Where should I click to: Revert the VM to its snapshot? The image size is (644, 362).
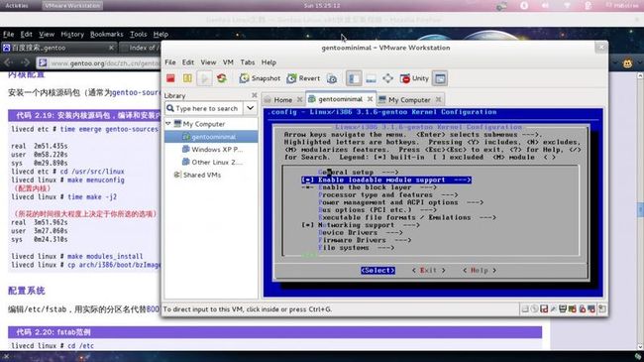pos(303,78)
